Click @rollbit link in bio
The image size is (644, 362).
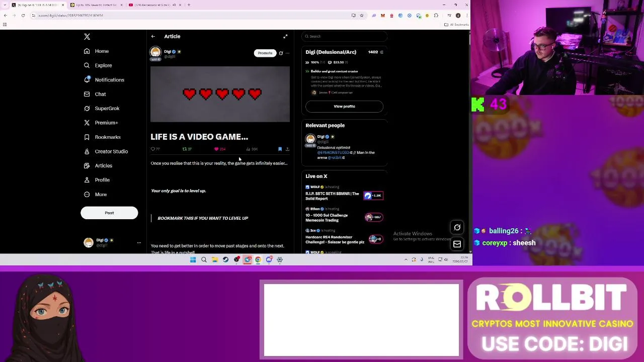point(335,157)
